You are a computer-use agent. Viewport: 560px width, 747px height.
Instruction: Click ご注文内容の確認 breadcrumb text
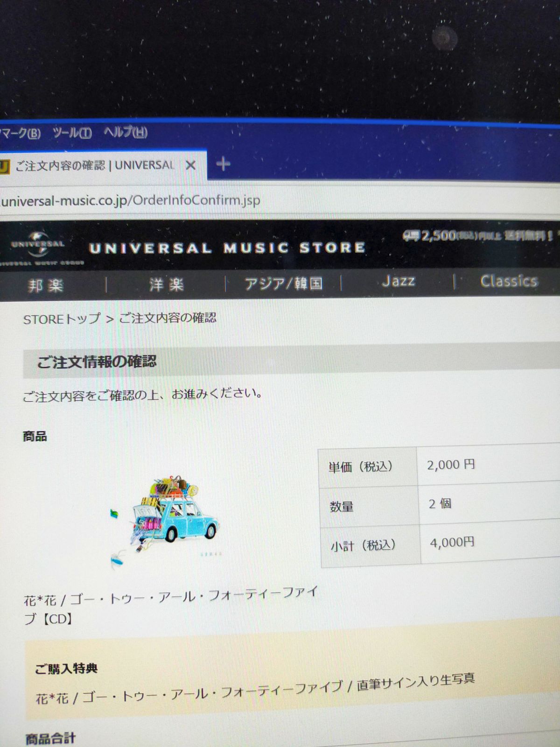coord(168,318)
